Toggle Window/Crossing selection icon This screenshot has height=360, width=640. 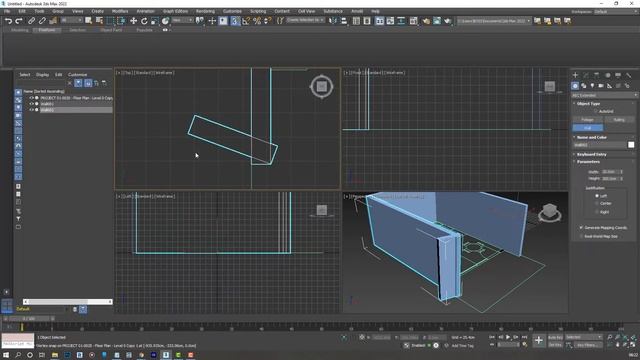(x=121, y=21)
